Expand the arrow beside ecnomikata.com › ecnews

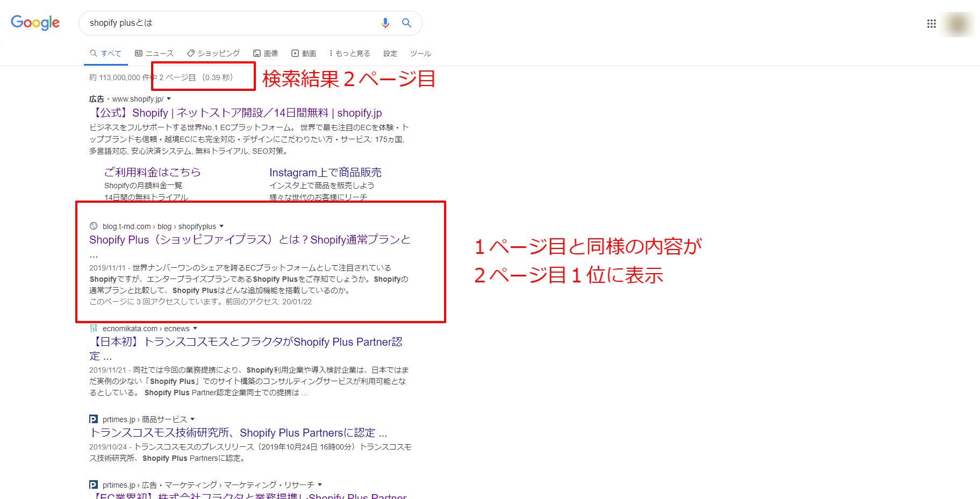tap(195, 329)
